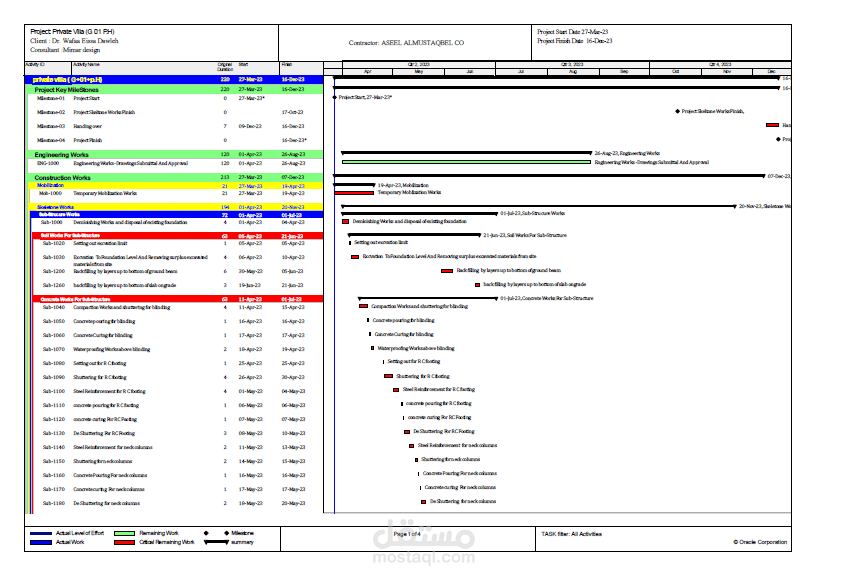The height and width of the screenshot is (578, 848).
Task: Click activity ID 'Milestone-04'
Action: point(51,141)
